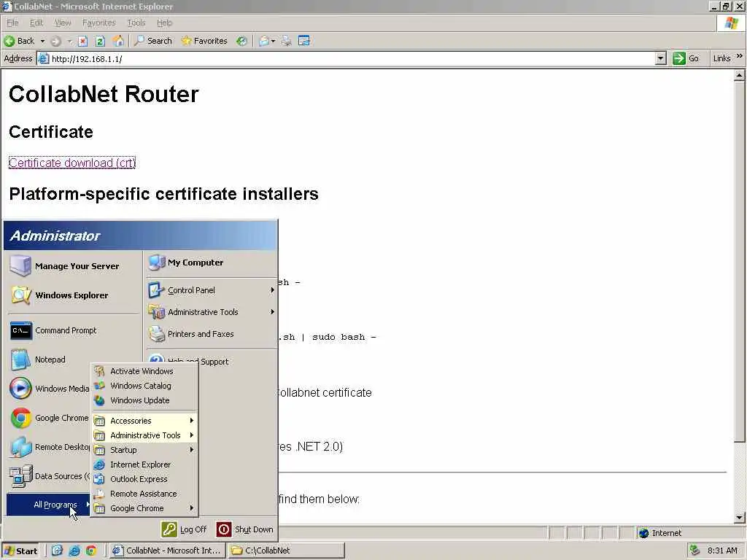Viewport: 747px width, 560px height.
Task: Launch Windows Media Player from Start menu
Action: [x=49, y=389]
